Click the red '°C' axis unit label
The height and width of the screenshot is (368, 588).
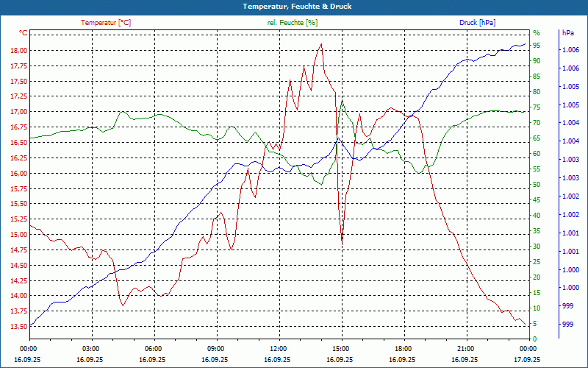pyautogui.click(x=24, y=33)
